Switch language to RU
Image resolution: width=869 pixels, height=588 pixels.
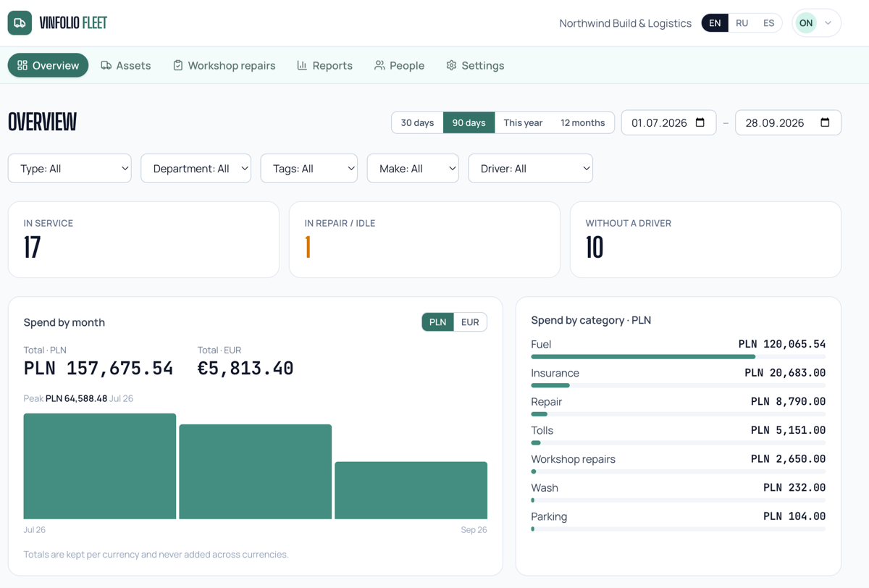click(742, 23)
